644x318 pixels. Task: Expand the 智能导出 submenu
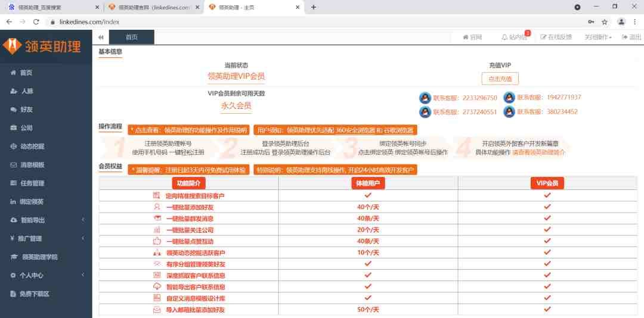pyautogui.click(x=46, y=220)
